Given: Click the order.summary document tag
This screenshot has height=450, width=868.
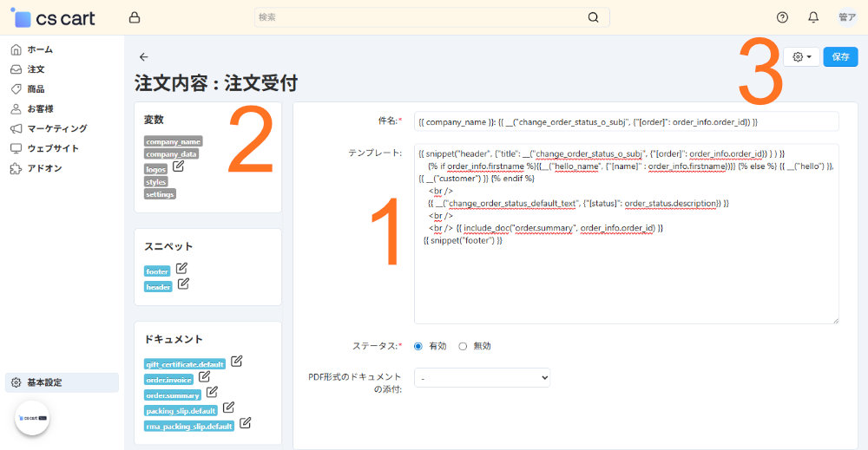Looking at the screenshot, I should [173, 395].
